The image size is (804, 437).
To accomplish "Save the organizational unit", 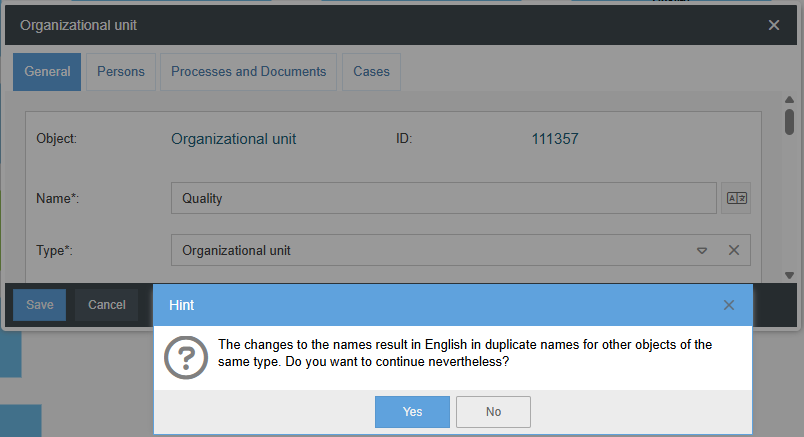I will 39,305.
